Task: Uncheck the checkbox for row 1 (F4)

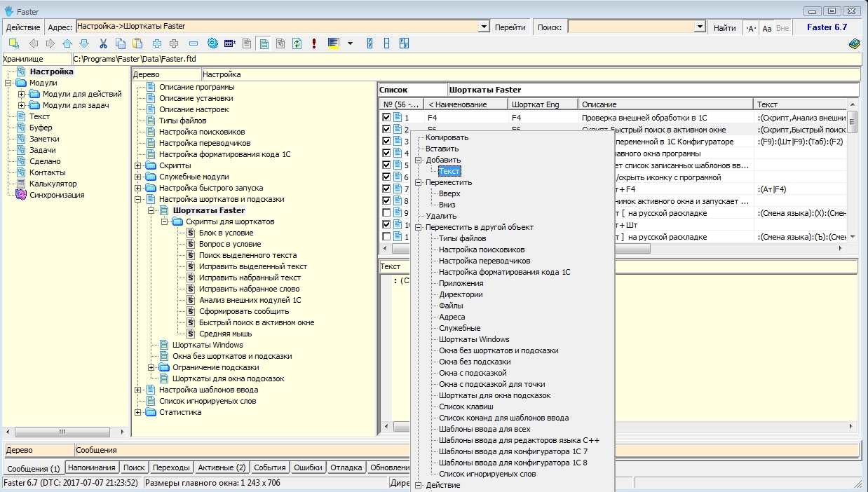Action: (386, 118)
